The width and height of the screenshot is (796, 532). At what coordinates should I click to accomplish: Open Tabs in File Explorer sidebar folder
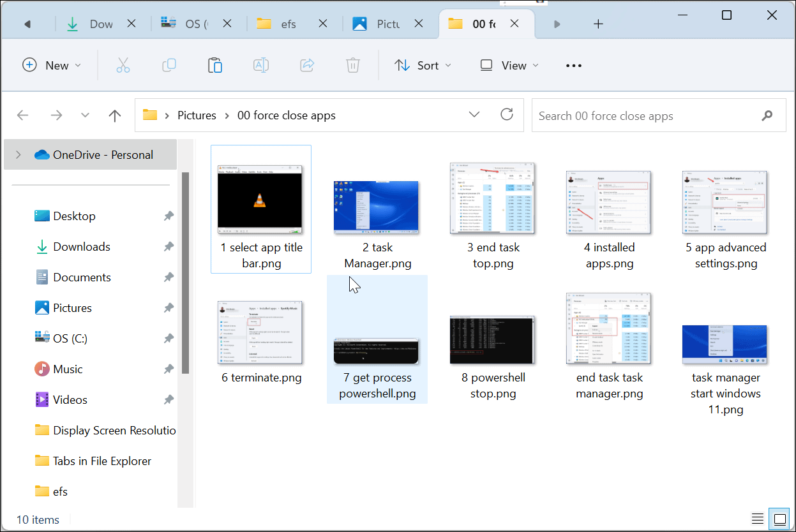[x=93, y=461]
